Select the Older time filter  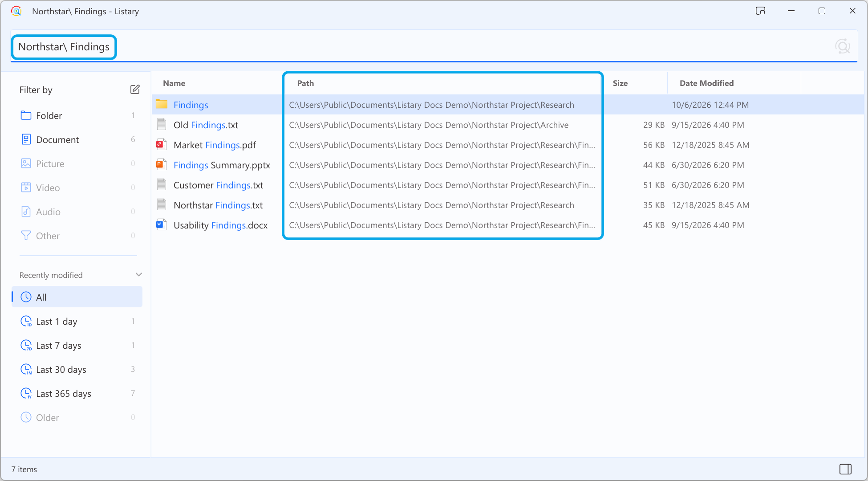(x=77, y=417)
